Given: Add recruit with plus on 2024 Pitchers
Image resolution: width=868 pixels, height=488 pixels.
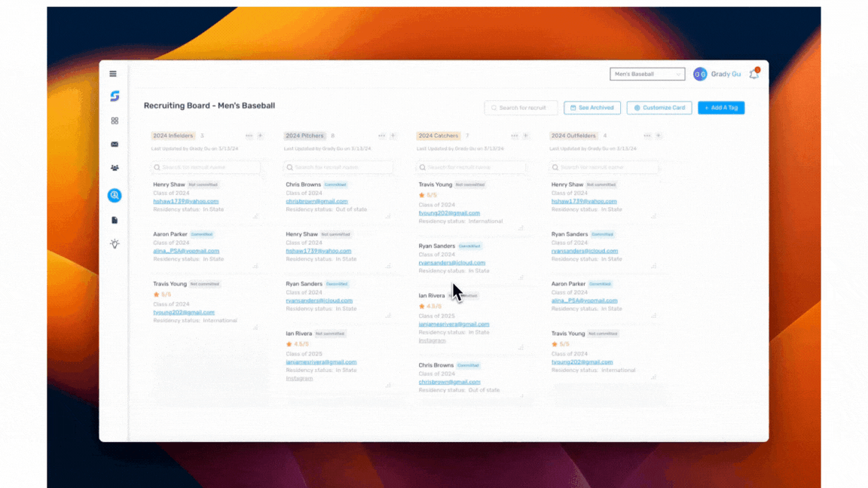Looking at the screenshot, I should 393,136.
